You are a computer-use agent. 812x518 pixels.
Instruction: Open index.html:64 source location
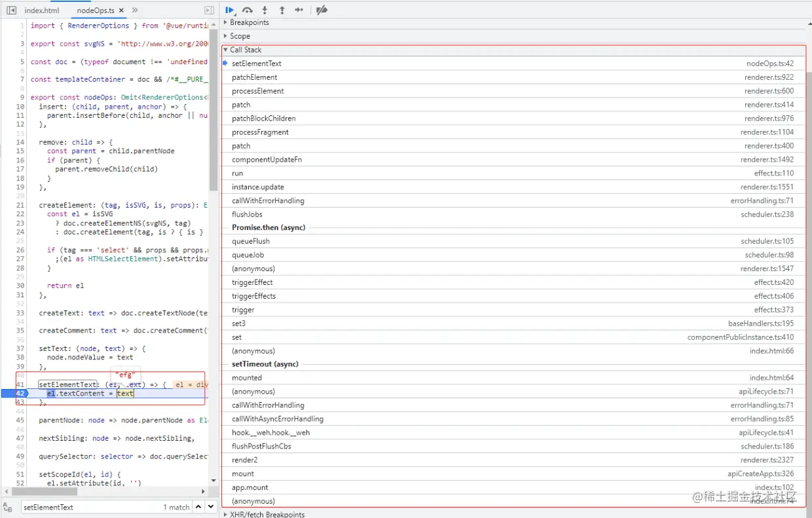point(771,378)
